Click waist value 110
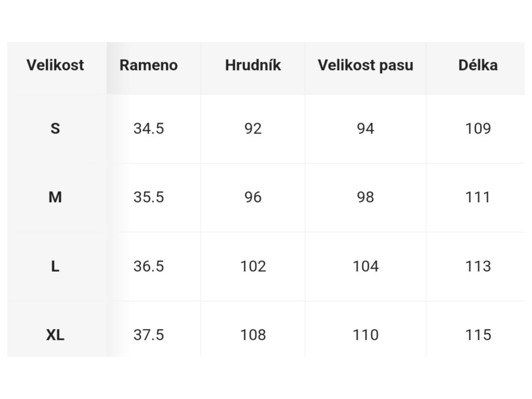This screenshot has height=399, width=532. pos(365,335)
